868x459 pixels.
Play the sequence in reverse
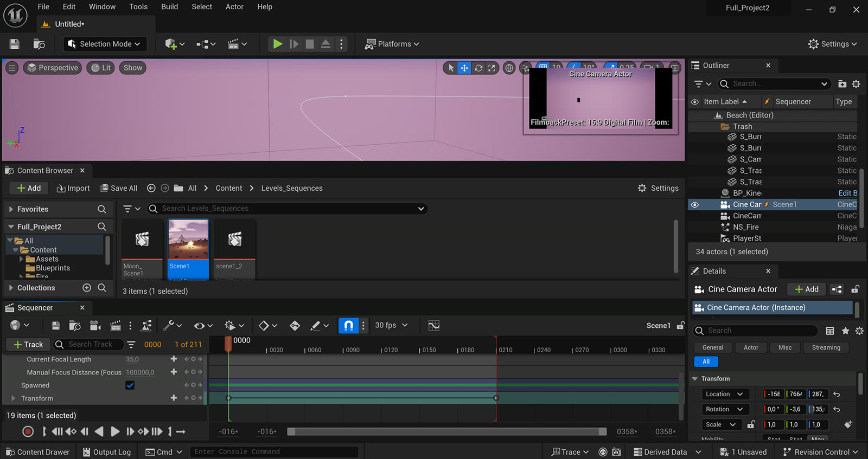(99, 431)
